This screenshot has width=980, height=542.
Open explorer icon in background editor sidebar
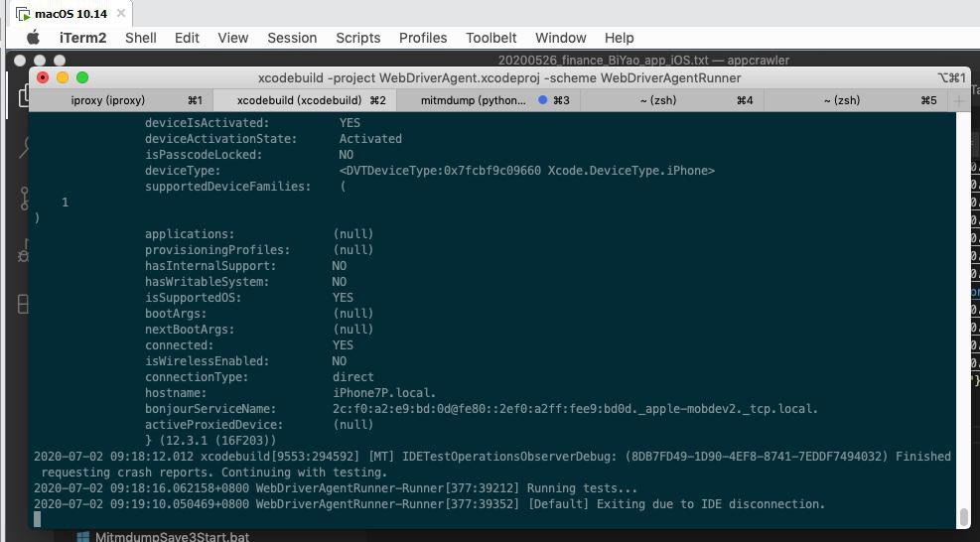click(x=24, y=96)
